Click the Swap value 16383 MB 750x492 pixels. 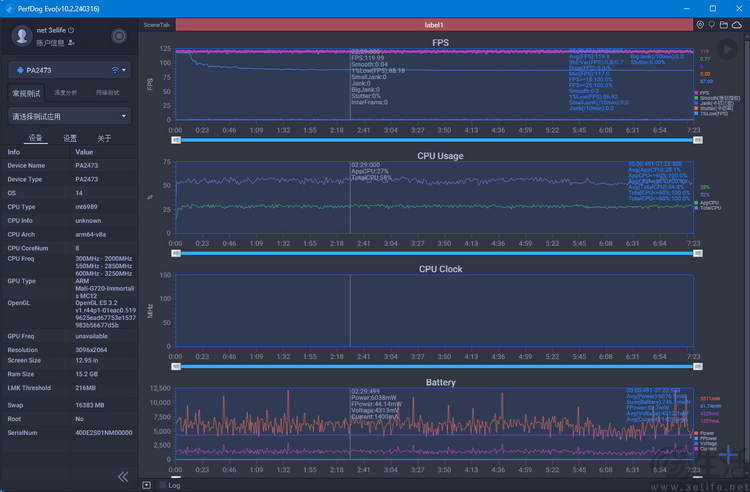90,405
